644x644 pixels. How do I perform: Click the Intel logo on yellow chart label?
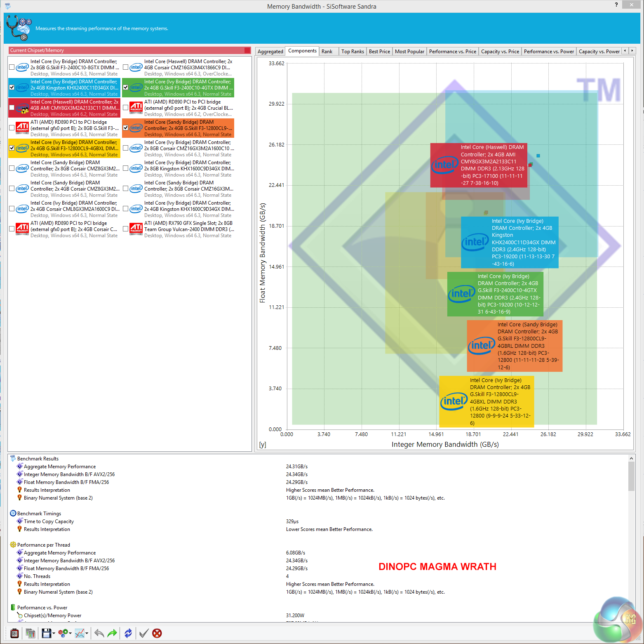click(454, 401)
